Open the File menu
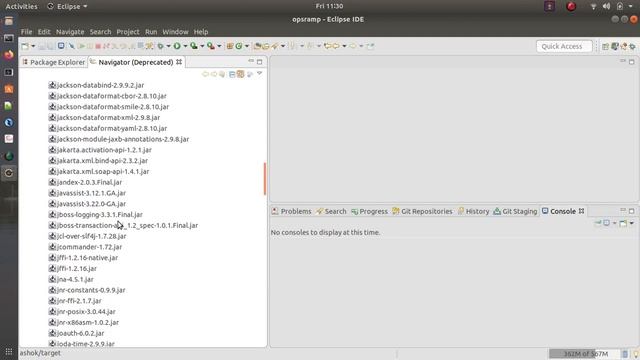 pos(27,32)
